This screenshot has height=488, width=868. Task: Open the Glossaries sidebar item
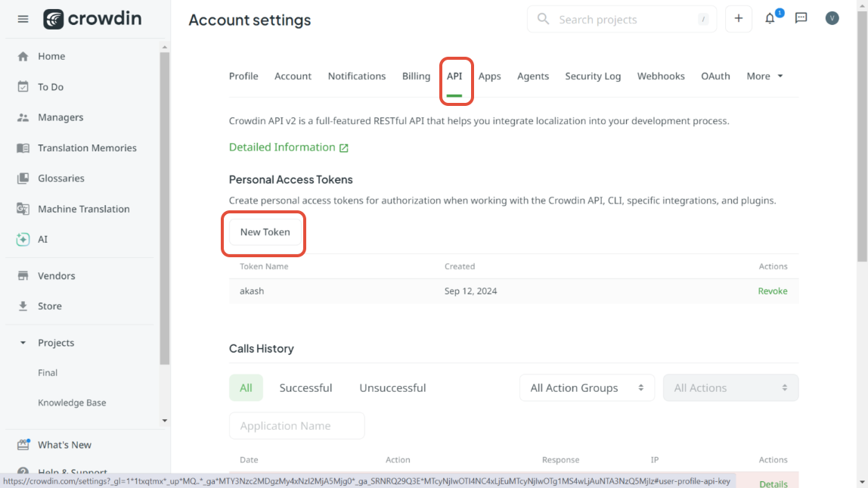pyautogui.click(x=61, y=179)
